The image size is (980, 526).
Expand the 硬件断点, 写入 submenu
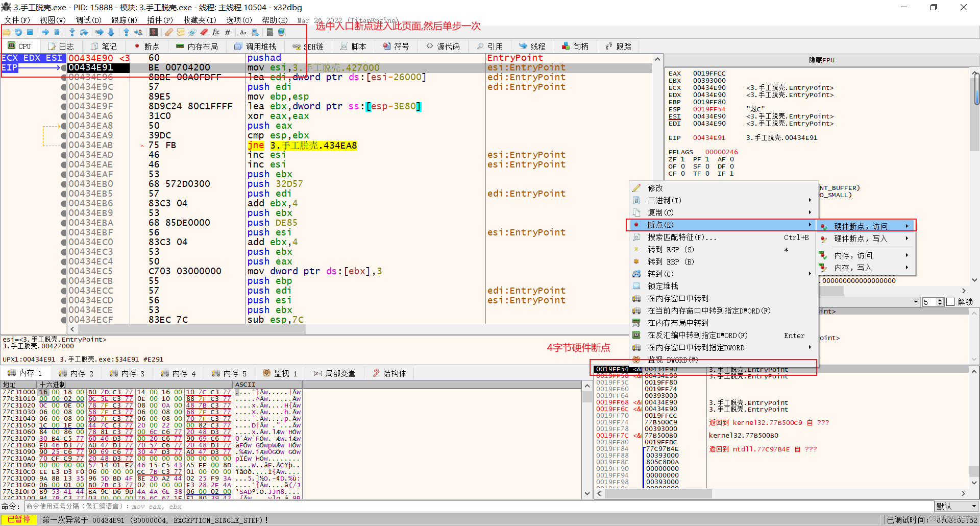[x=866, y=238]
